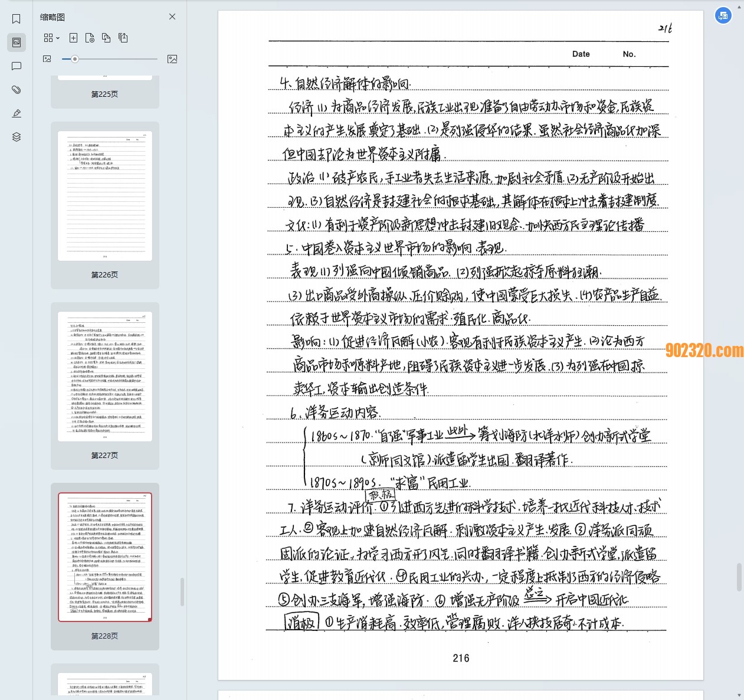
Task: Open the bookmarks panel in sidebar
Action: tap(17, 19)
